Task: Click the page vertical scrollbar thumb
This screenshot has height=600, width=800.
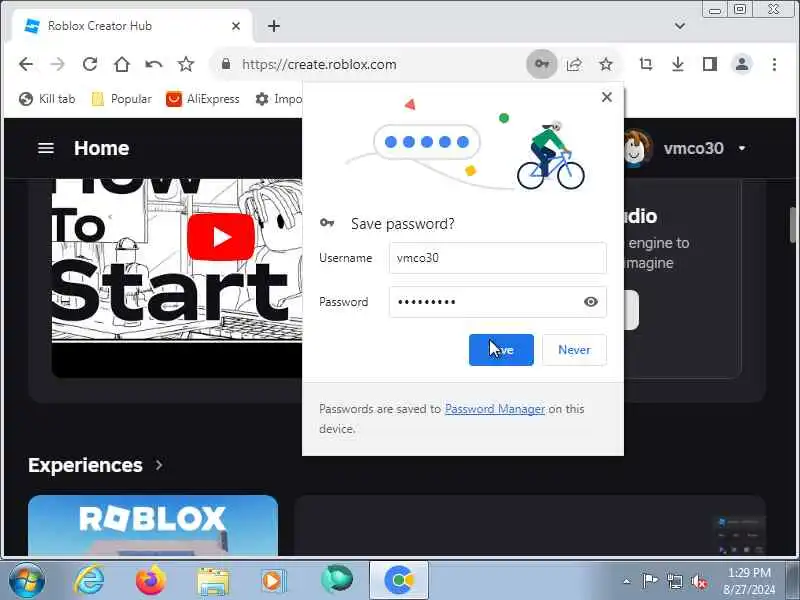Action: (793, 223)
